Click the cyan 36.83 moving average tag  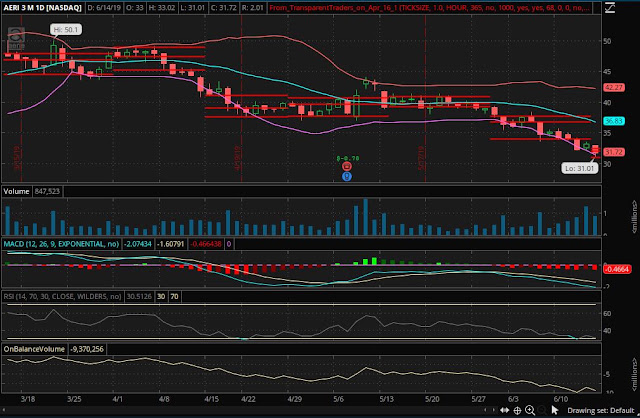[613, 121]
